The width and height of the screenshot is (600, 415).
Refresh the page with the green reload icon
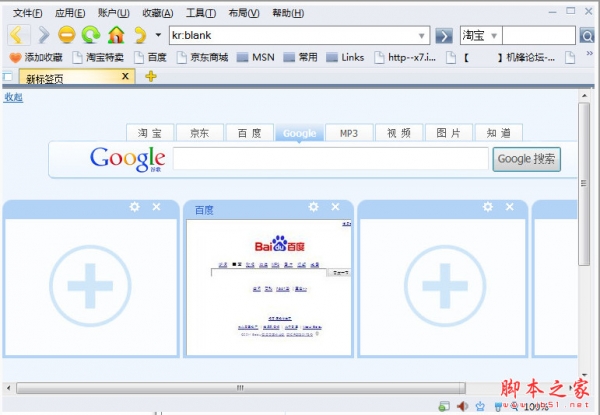[91, 35]
